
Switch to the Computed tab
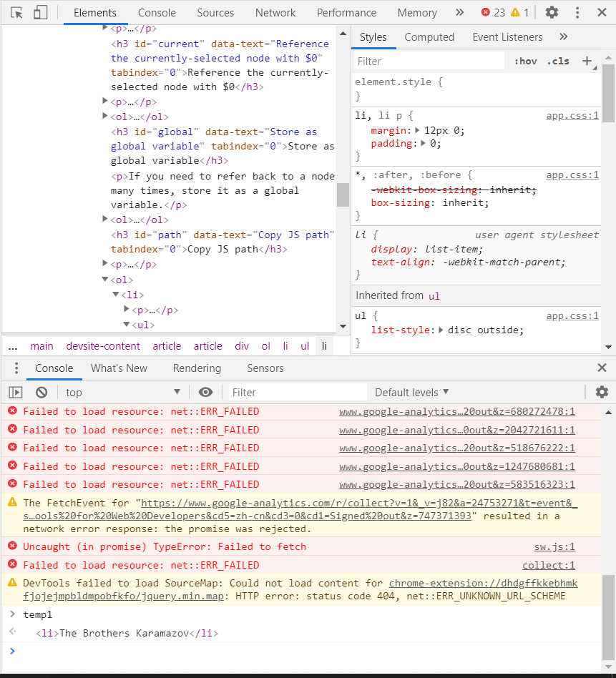(x=429, y=37)
